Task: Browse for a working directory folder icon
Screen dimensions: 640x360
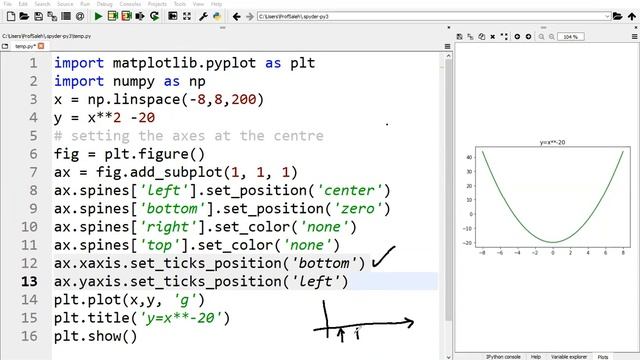Action: [x=618, y=16]
